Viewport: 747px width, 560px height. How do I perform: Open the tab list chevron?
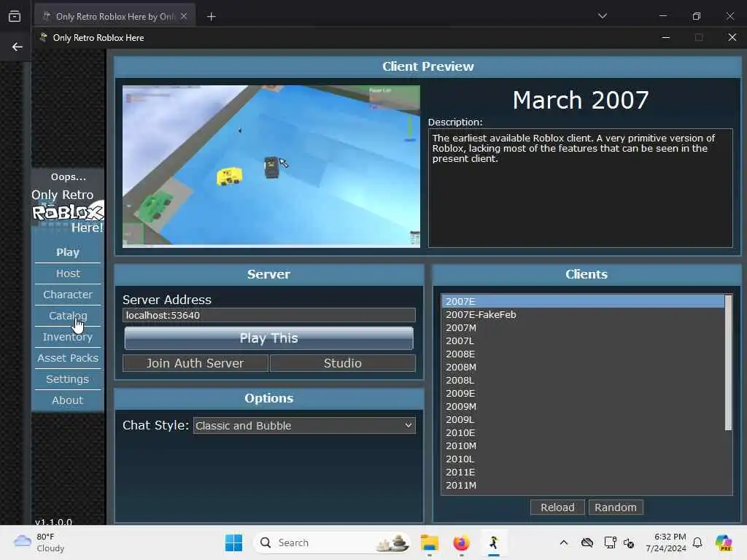[603, 16]
